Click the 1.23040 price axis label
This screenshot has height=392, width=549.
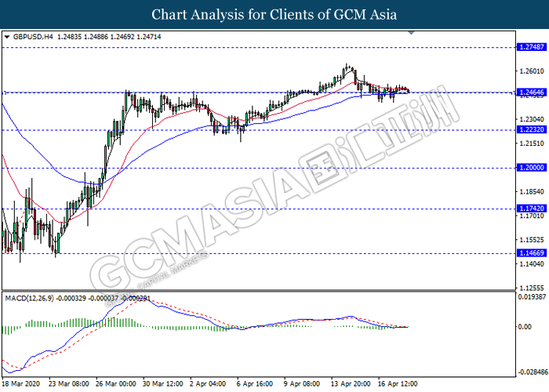pyautogui.click(x=532, y=120)
